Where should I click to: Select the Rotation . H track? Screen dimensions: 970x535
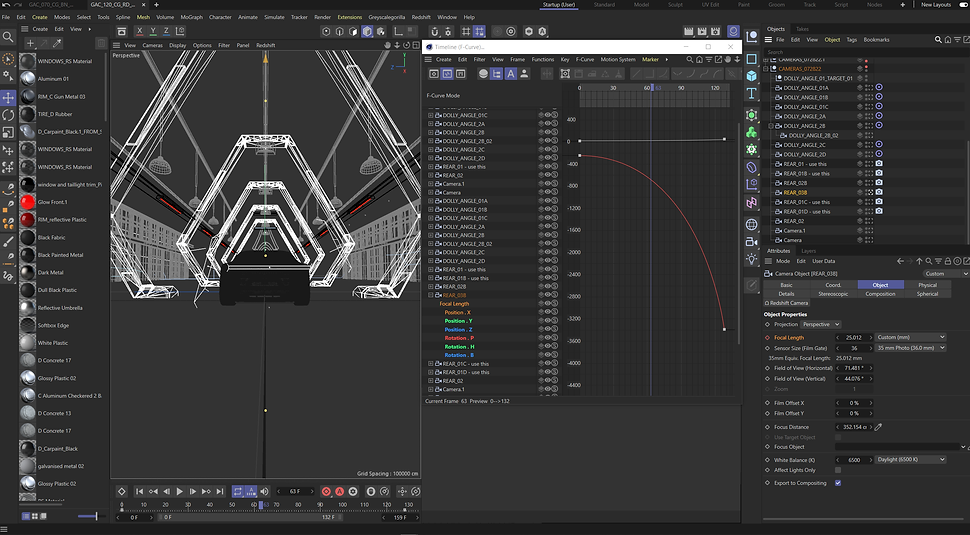[x=458, y=346]
